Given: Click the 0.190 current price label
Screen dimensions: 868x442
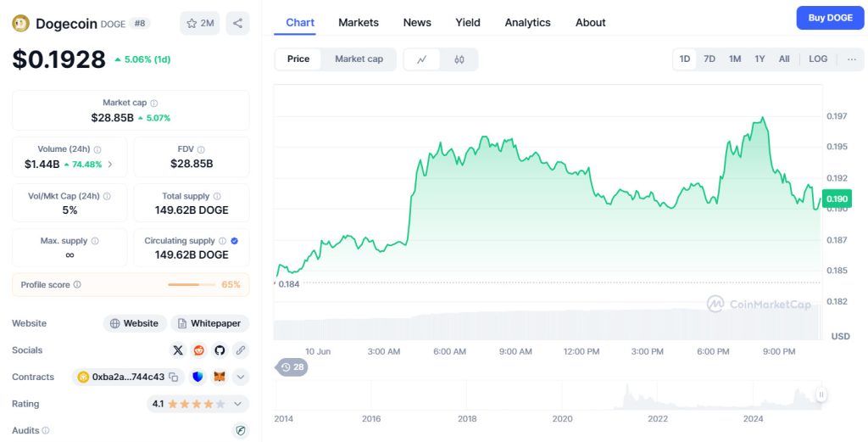Looking at the screenshot, I should [x=837, y=199].
